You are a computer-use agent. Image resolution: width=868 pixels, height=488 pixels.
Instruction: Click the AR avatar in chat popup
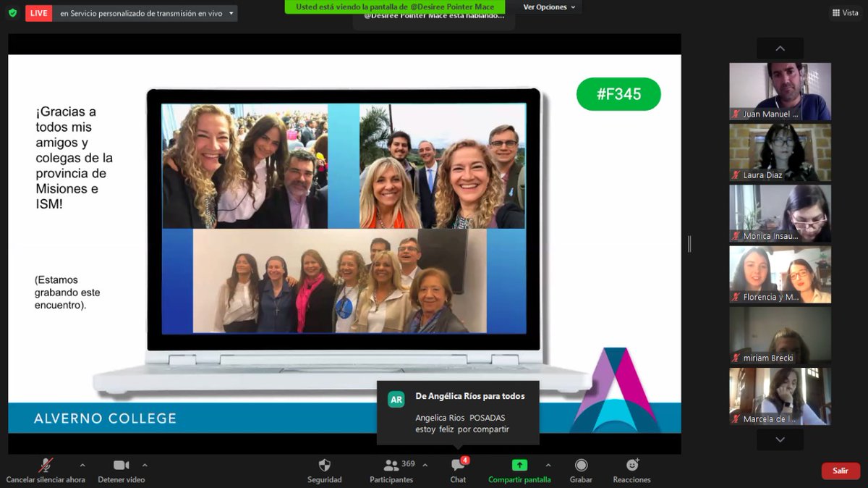[x=396, y=400]
